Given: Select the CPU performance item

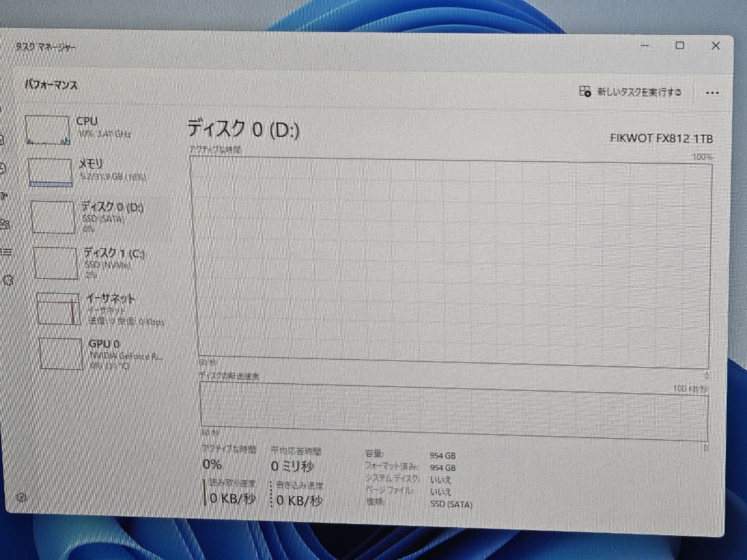Looking at the screenshot, I should tap(95, 129).
